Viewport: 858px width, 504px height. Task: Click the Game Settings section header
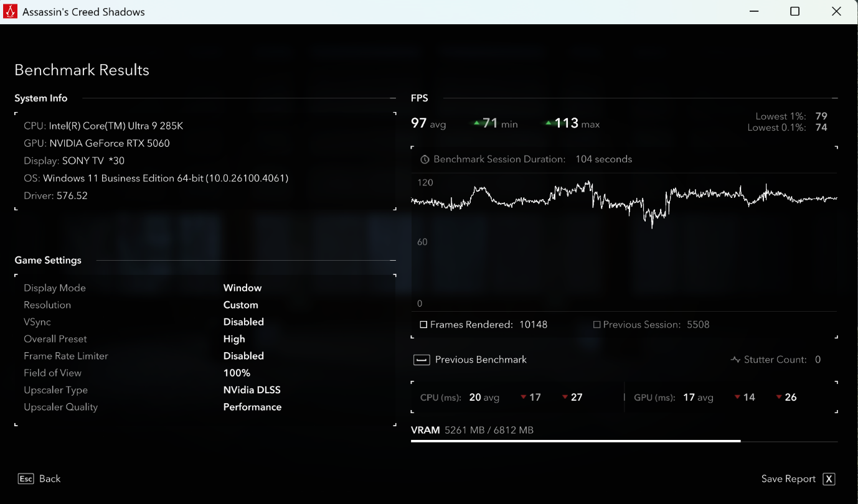point(48,261)
